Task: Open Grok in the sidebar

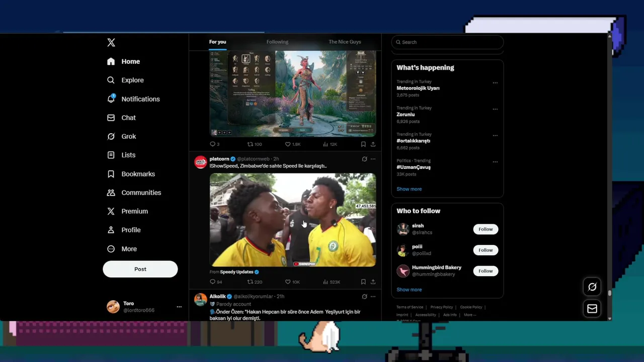Action: (x=121, y=136)
